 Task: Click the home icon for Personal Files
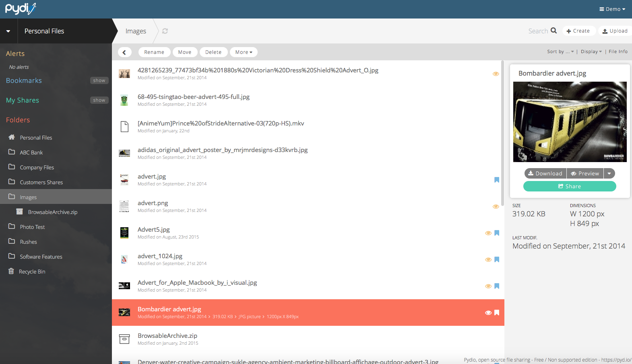tap(12, 137)
